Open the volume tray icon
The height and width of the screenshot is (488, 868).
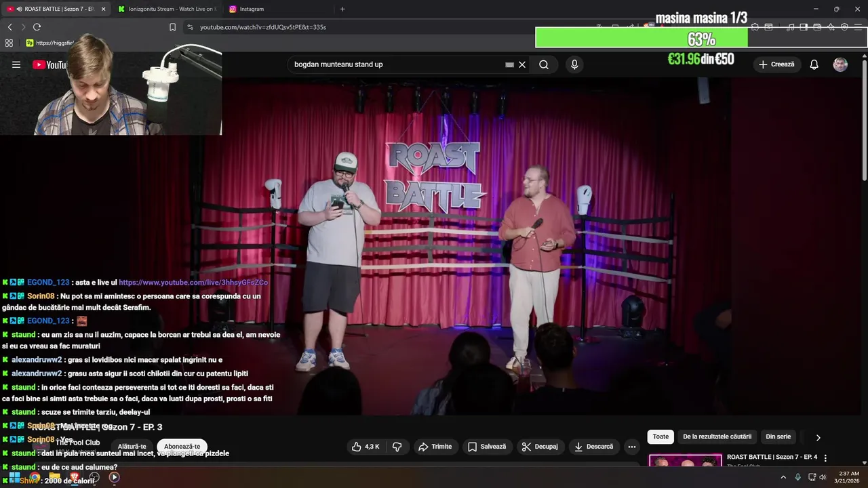pos(823,477)
